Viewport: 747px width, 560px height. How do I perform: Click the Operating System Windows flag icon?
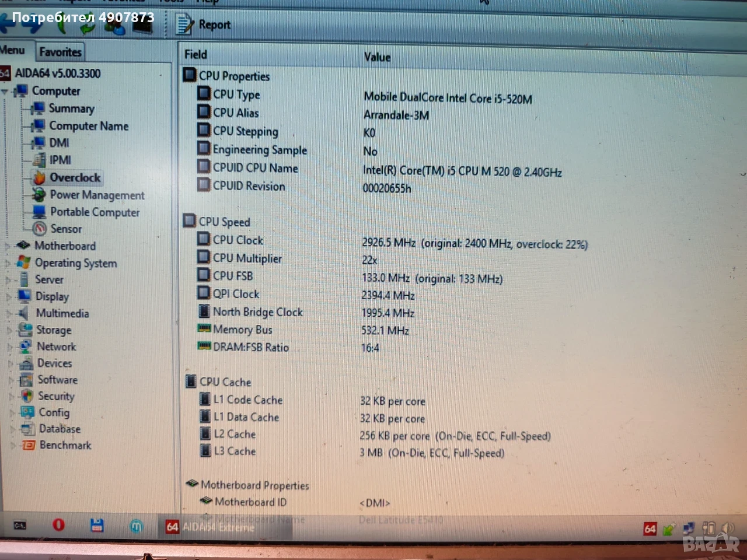pos(24,262)
